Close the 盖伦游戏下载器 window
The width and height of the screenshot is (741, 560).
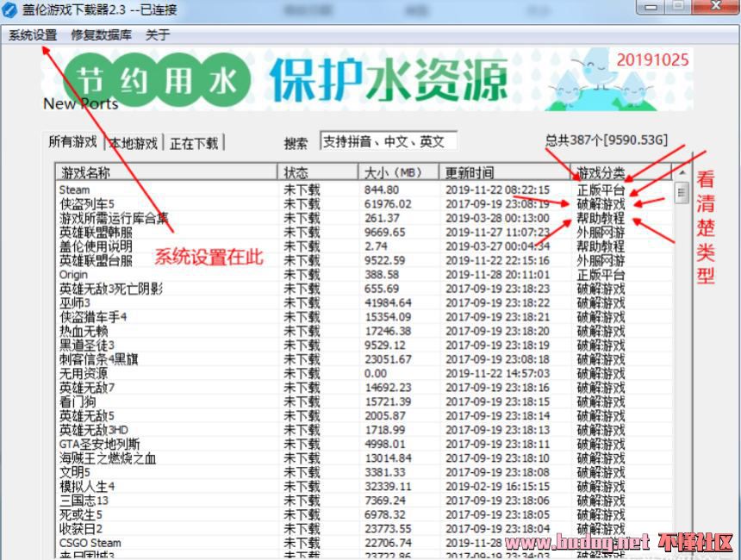715,6
